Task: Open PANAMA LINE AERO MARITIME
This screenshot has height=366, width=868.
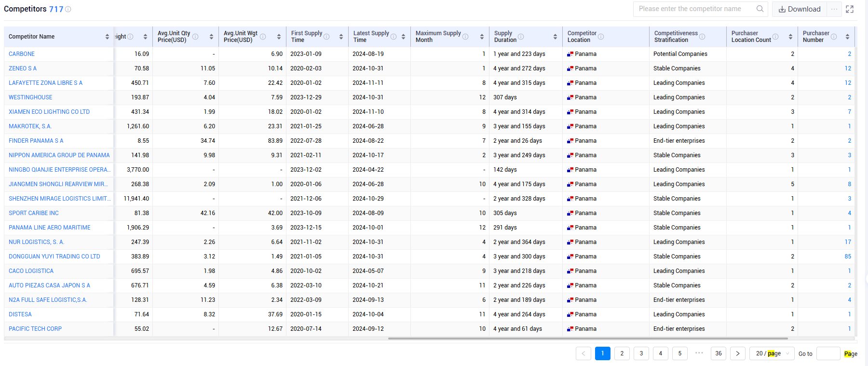Action: [x=50, y=228]
